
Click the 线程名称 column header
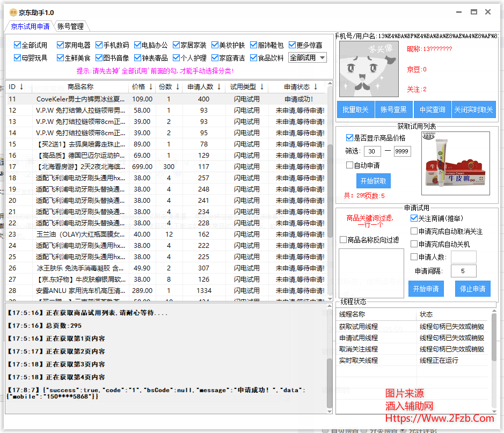(376, 314)
